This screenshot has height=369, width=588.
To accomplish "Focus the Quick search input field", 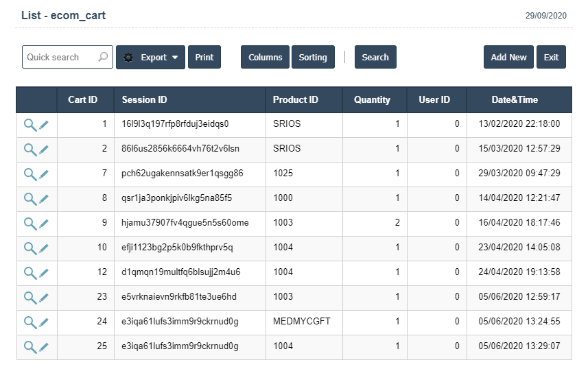I will click(x=60, y=58).
